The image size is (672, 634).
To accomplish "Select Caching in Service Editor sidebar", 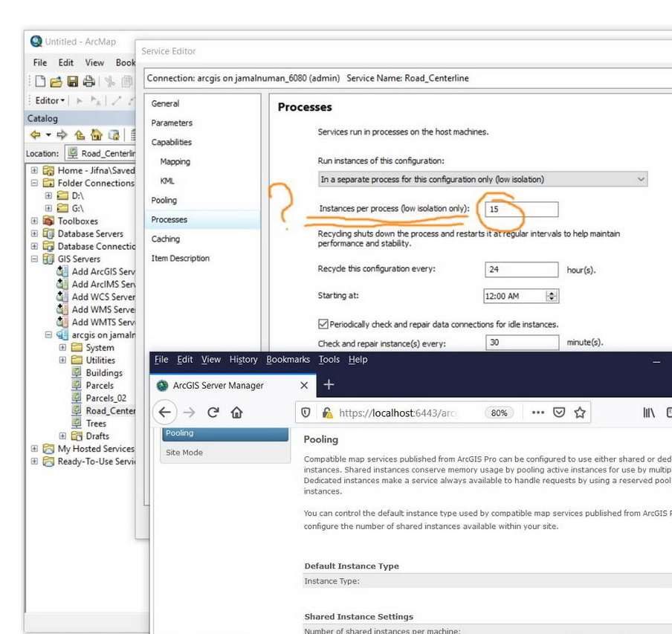I will point(166,239).
